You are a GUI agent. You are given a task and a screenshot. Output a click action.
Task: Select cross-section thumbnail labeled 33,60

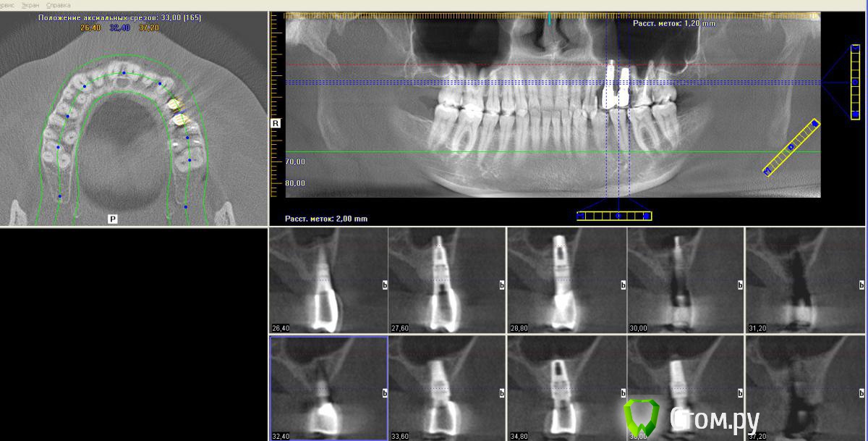pos(446,388)
